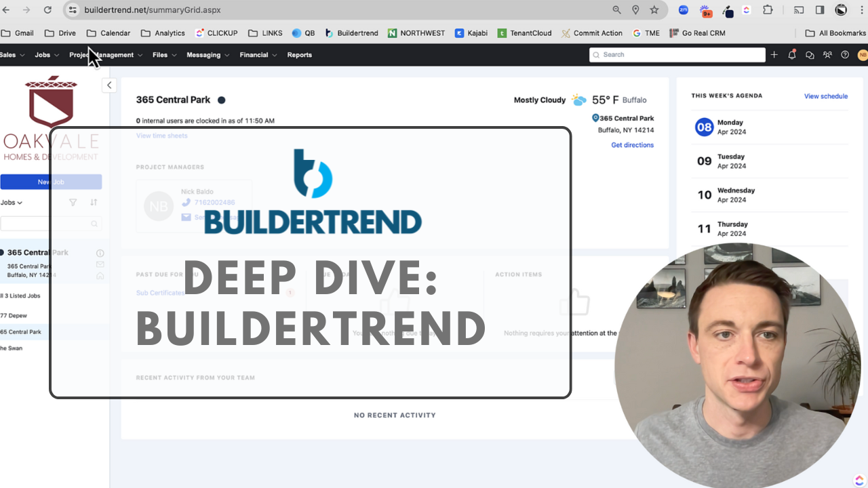Click the browser back arrow
The width and height of the screenshot is (868, 488).
[6, 10]
